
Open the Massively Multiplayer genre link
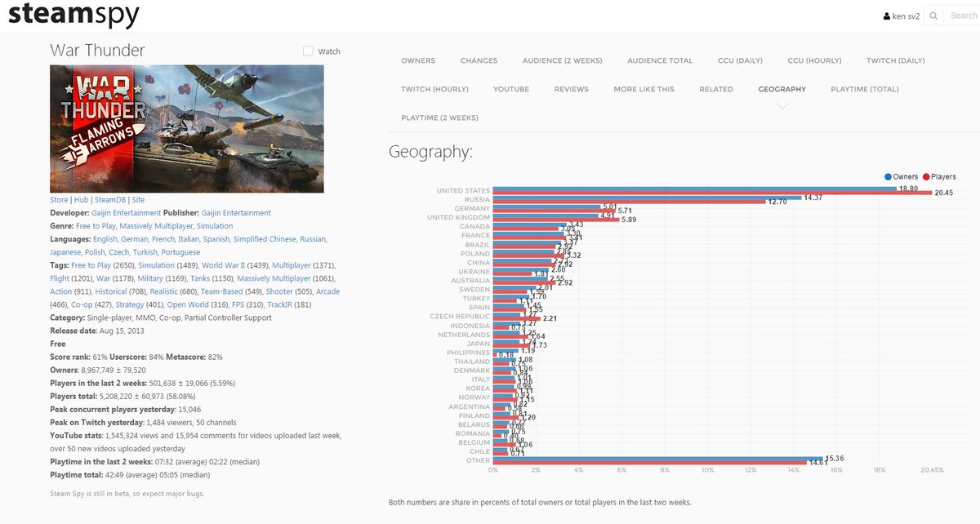click(x=155, y=226)
